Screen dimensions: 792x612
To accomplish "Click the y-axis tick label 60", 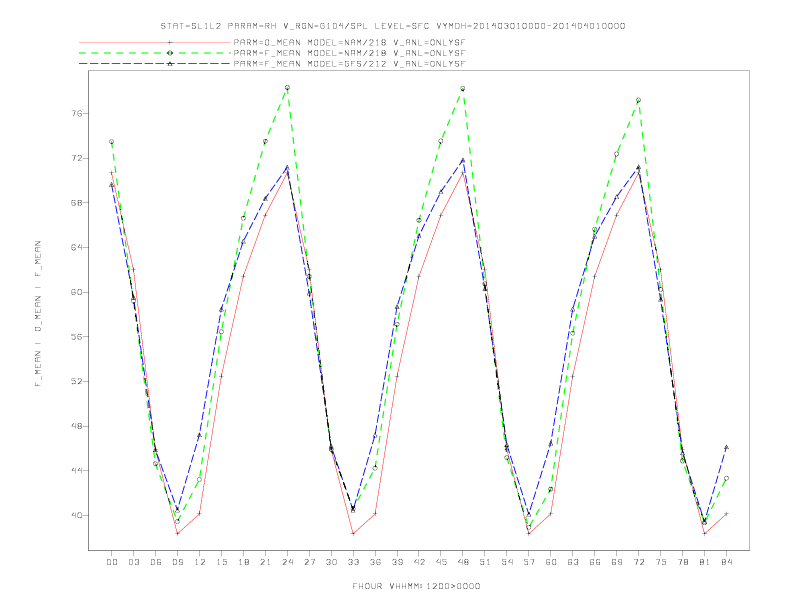I will click(76, 292).
